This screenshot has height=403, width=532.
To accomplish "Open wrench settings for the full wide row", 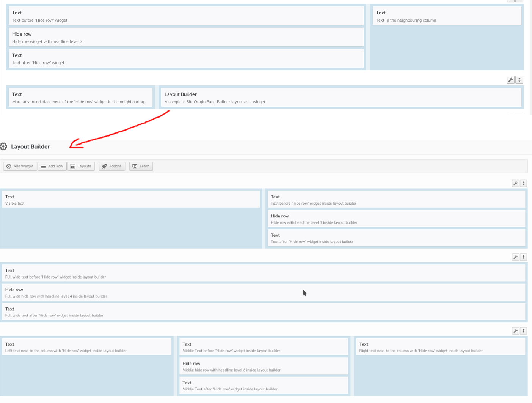I will click(515, 257).
